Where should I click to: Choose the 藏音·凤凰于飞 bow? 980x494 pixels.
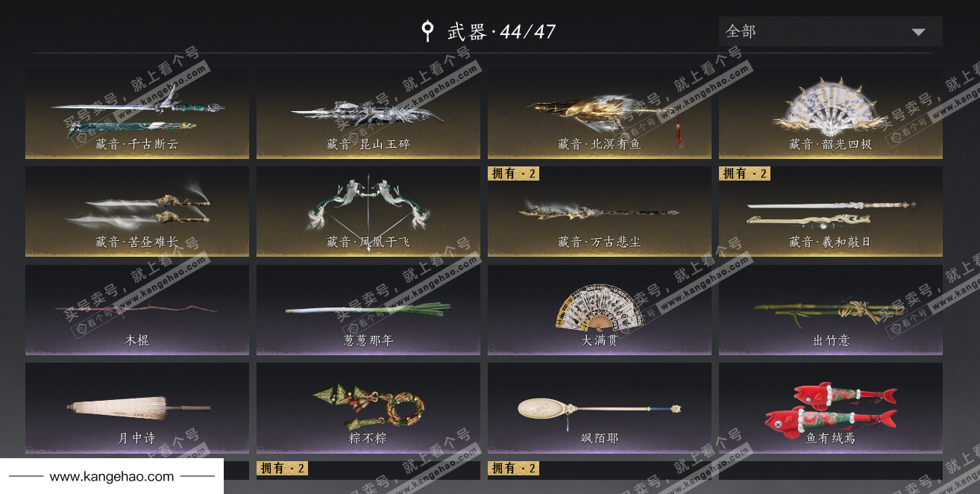368,212
